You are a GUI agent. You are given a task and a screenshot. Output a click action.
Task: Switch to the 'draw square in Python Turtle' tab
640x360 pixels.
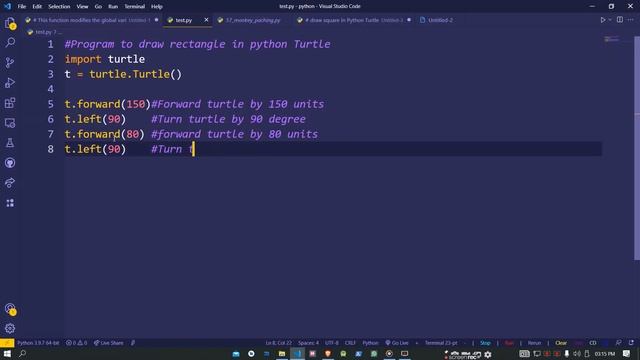[353, 20]
